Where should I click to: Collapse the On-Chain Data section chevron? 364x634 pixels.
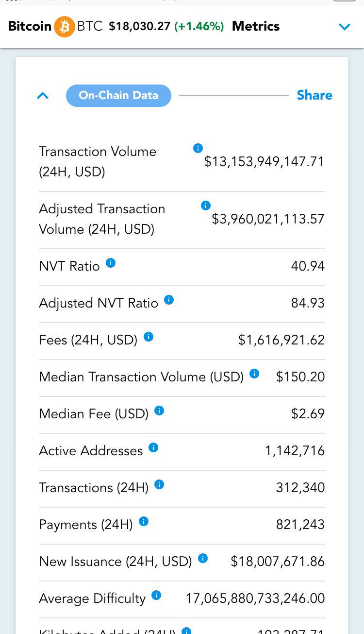coord(43,96)
